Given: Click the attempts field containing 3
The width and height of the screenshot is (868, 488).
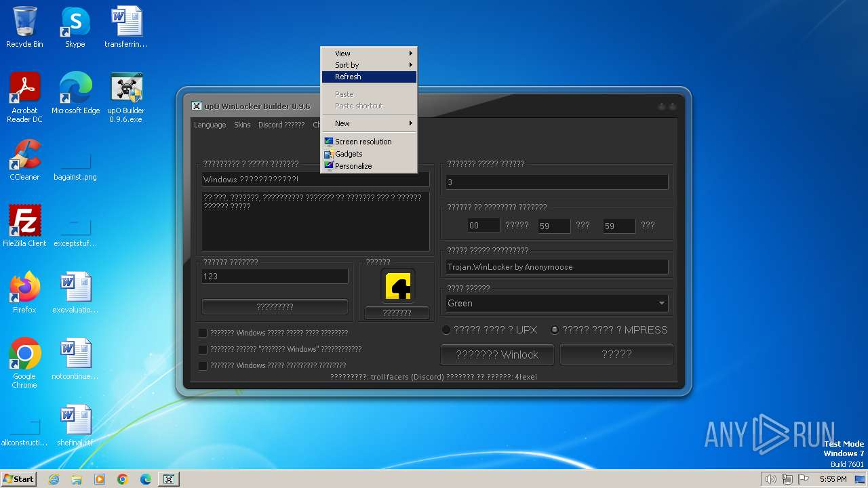Looking at the screenshot, I should (556, 182).
